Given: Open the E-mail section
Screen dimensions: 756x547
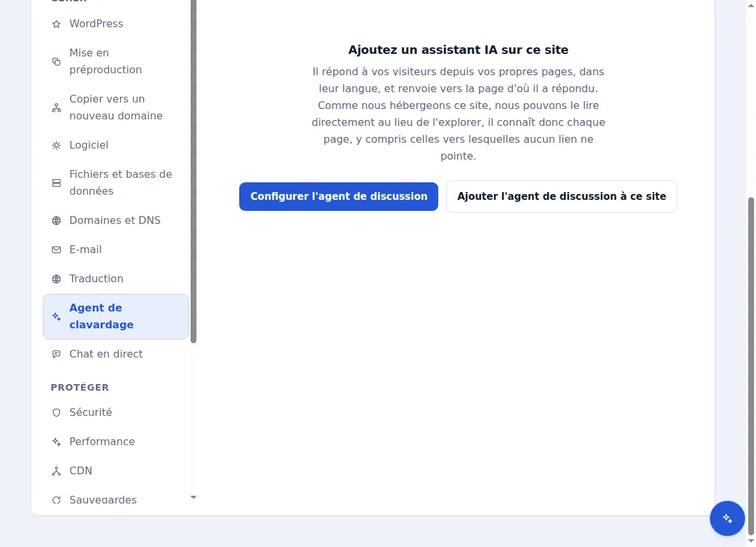Looking at the screenshot, I should tap(115, 249).
